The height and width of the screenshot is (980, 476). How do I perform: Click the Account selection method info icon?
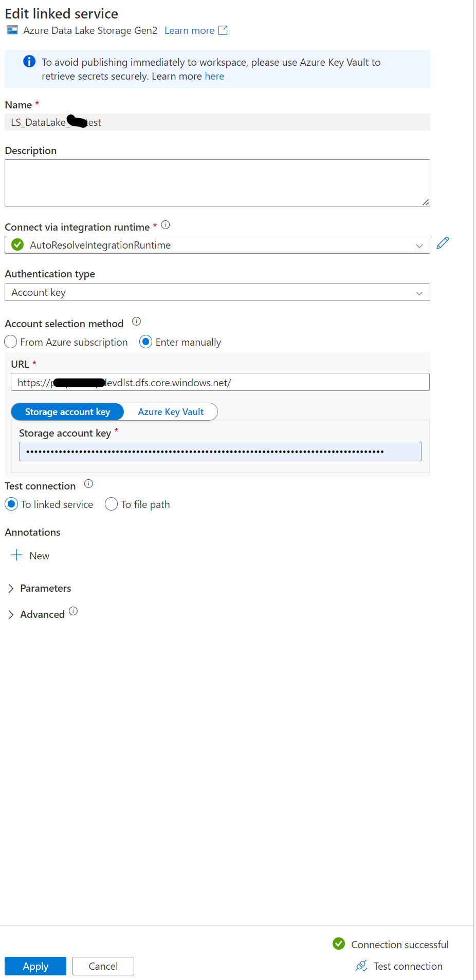[136, 322]
